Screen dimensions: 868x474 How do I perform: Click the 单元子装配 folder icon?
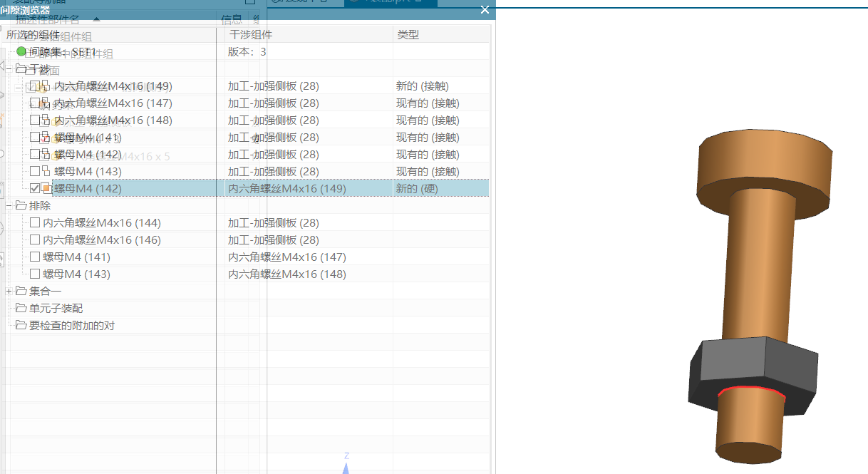coord(20,308)
